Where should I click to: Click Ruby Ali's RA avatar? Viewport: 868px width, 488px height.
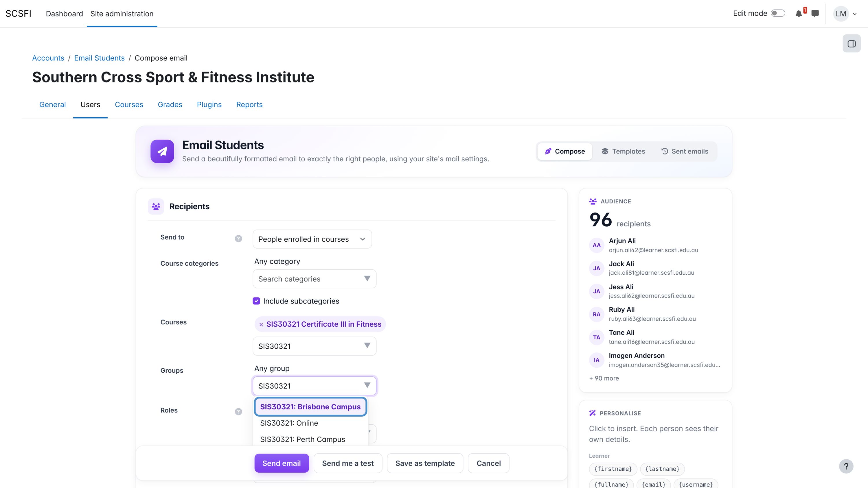[596, 314]
